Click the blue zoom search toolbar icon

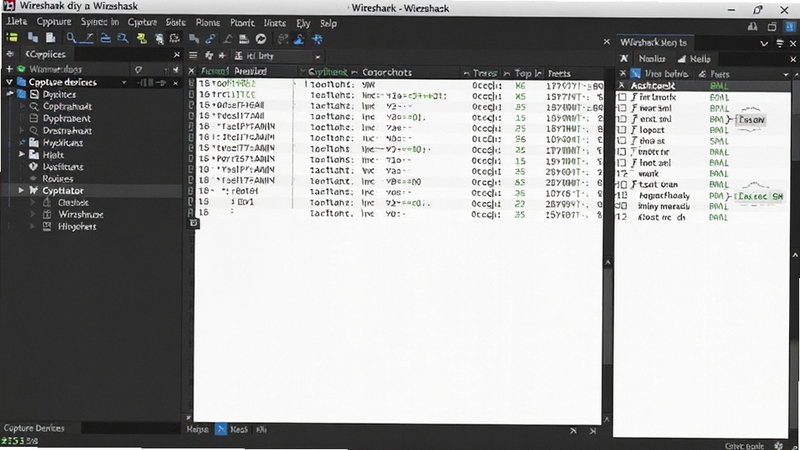click(122, 38)
